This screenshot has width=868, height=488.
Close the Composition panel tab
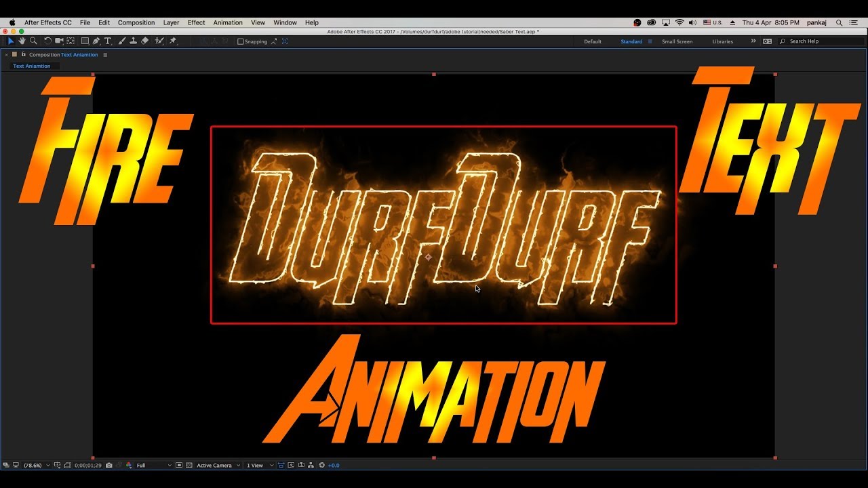6,55
